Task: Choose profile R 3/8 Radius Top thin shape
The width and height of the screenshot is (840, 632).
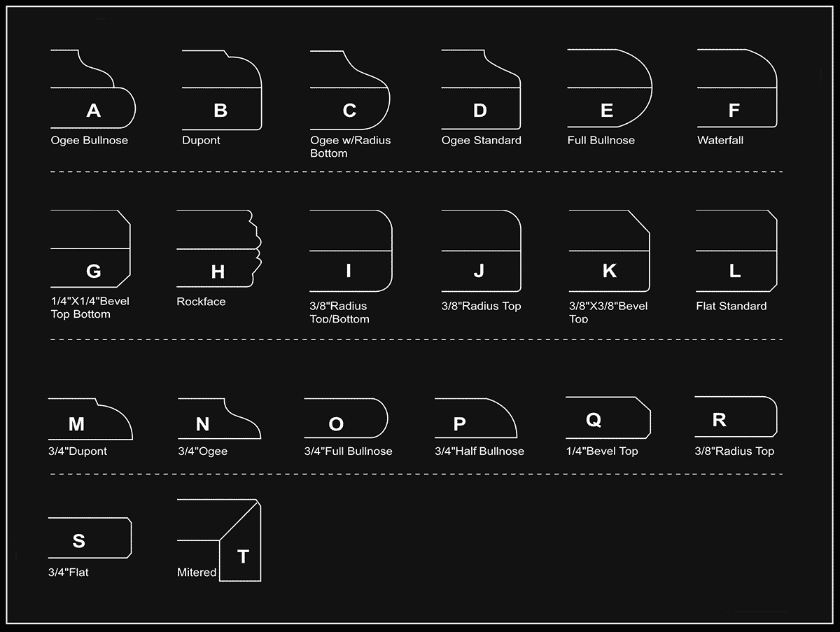Action: pos(736,416)
